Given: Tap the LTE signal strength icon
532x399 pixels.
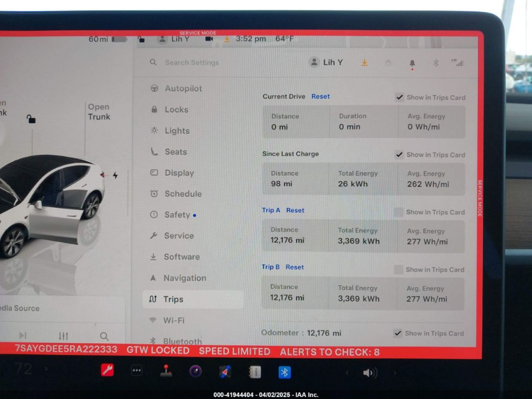Looking at the screenshot, I should pos(458,63).
